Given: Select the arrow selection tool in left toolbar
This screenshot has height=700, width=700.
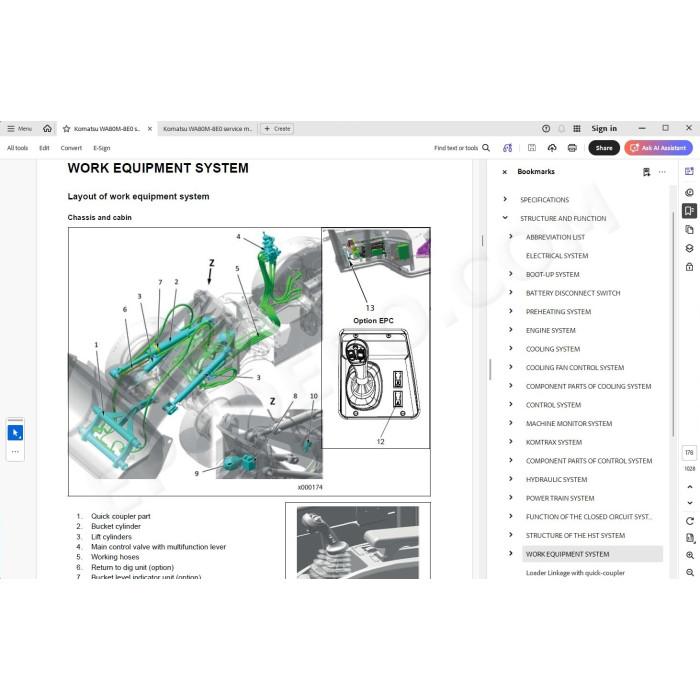Looking at the screenshot, I should pos(15,433).
